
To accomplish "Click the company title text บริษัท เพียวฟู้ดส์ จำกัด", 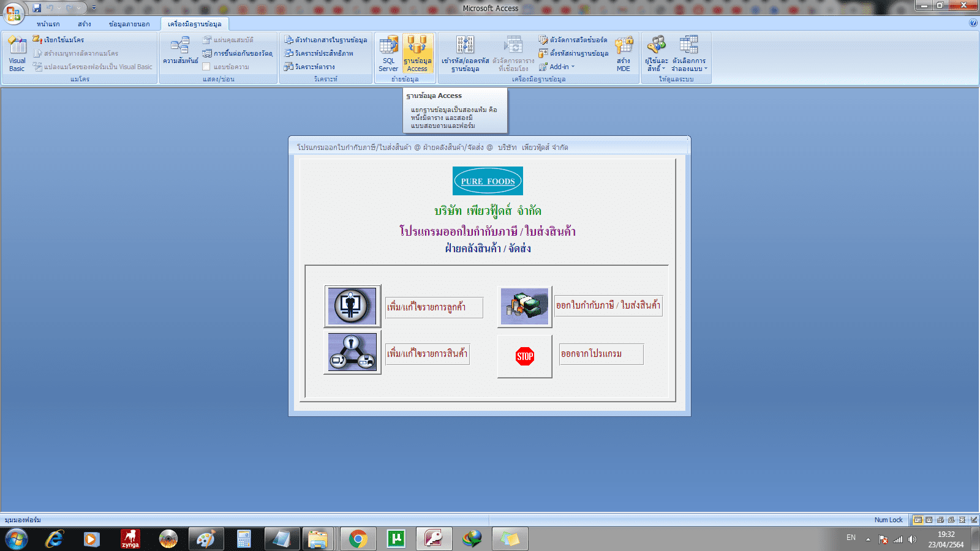I will click(x=488, y=211).
